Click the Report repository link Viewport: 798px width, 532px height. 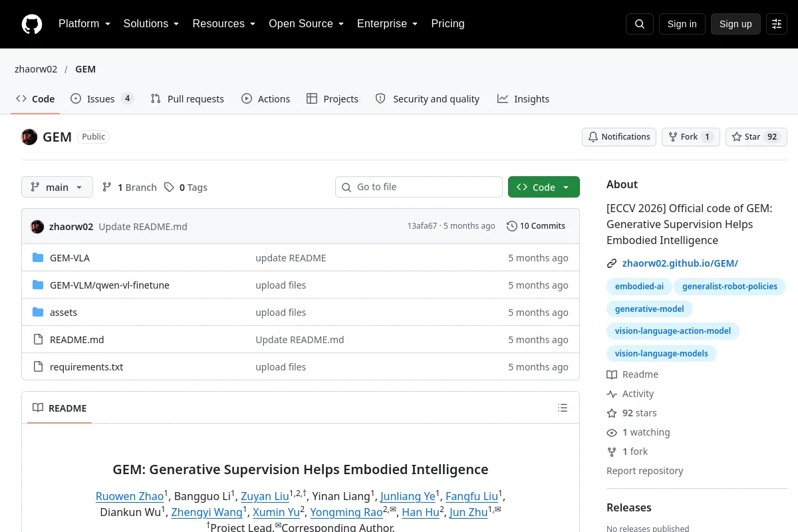pyautogui.click(x=645, y=471)
